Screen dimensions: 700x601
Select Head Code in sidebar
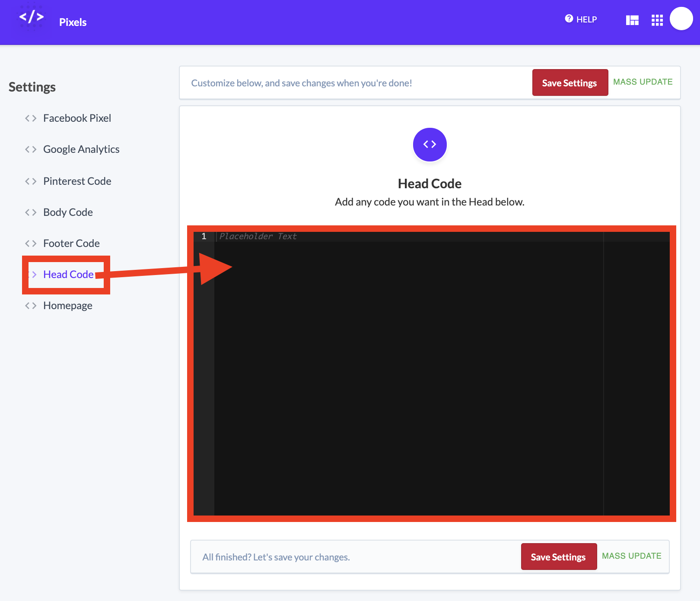68,275
